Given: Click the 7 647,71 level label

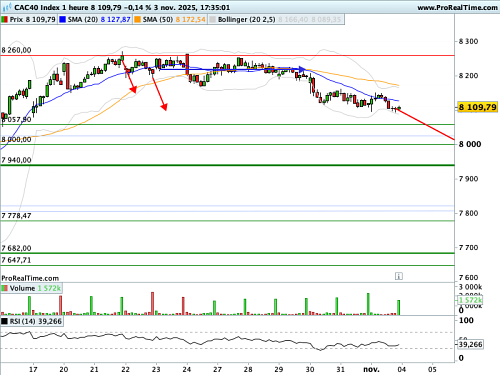Looking at the screenshot, I should [16, 260].
